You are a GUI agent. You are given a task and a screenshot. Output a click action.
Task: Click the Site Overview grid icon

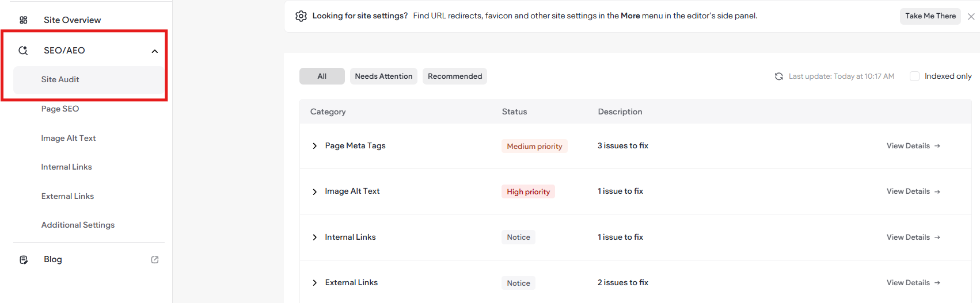pyautogui.click(x=24, y=20)
